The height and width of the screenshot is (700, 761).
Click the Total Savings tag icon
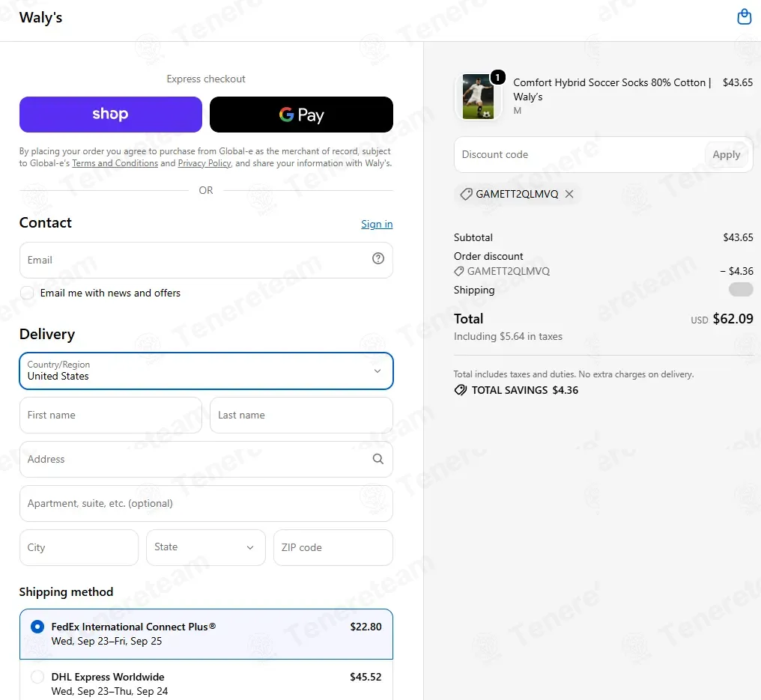tap(460, 390)
